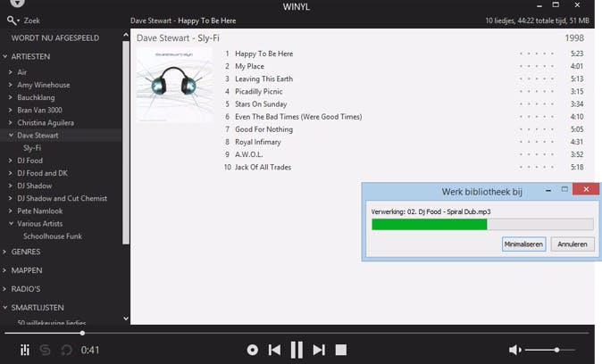
Task: Collapse the Dave Stewart artist node
Action: point(11,135)
